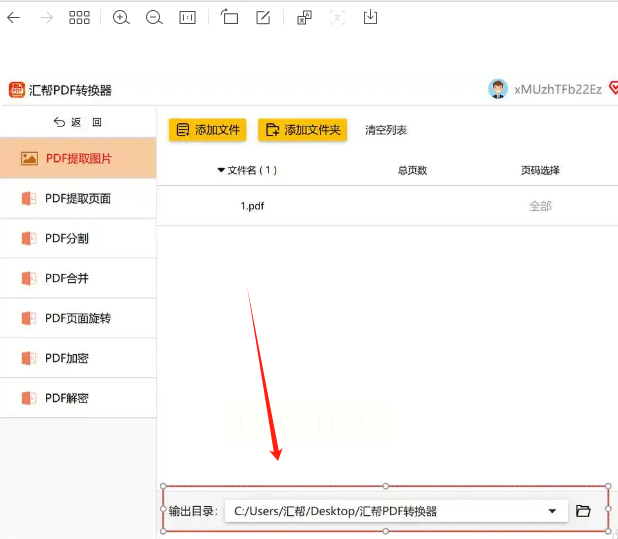Select the PDF提取图片 tab

tap(78, 158)
